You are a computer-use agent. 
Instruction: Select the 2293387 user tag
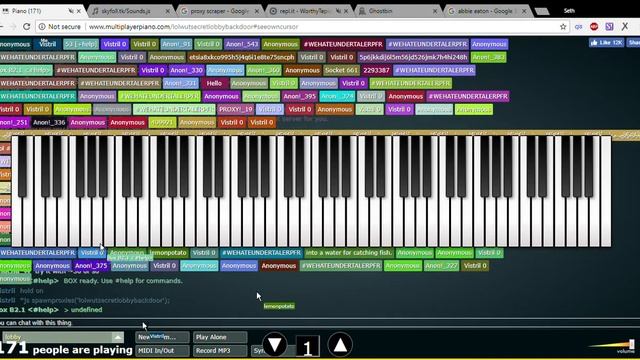click(x=376, y=70)
